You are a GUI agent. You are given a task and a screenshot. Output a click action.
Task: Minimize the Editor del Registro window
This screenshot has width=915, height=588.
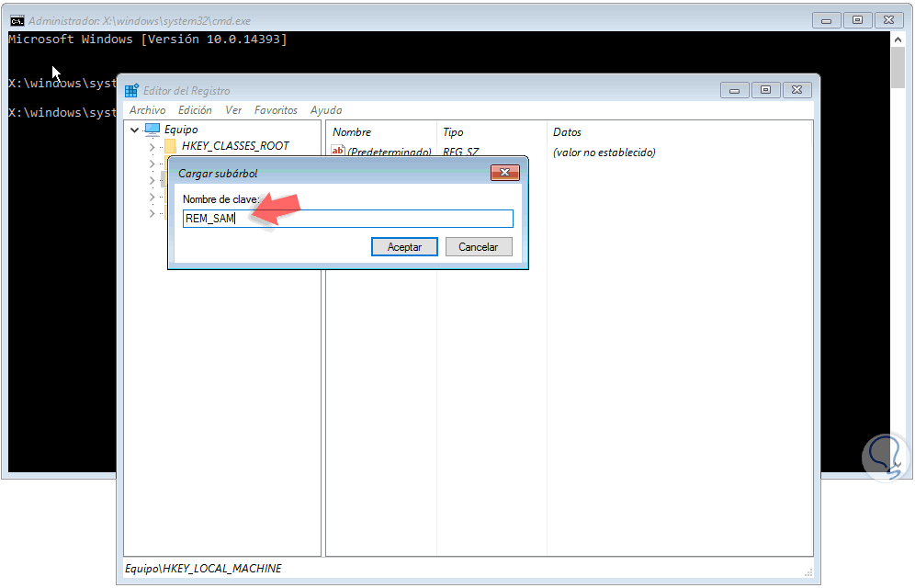[735, 90]
